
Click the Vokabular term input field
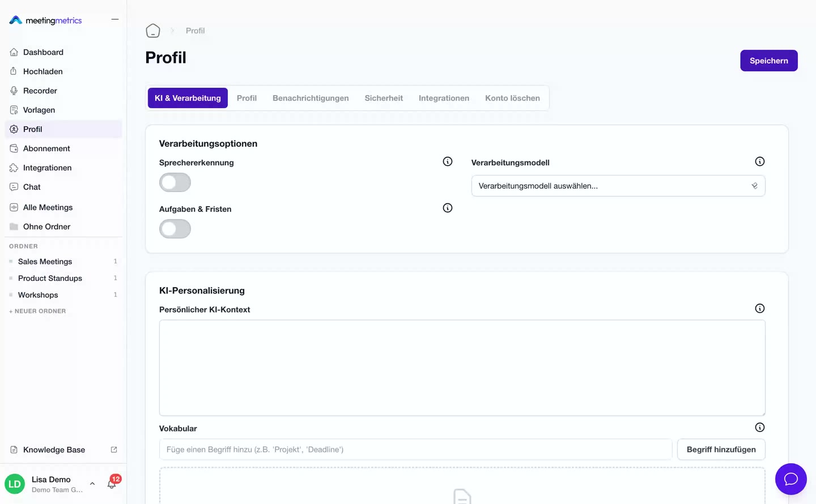416,450
